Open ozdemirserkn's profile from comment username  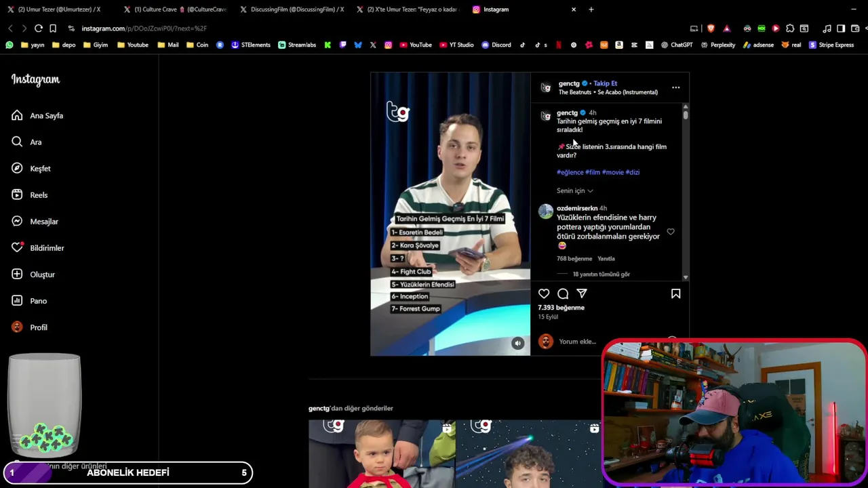coord(577,208)
